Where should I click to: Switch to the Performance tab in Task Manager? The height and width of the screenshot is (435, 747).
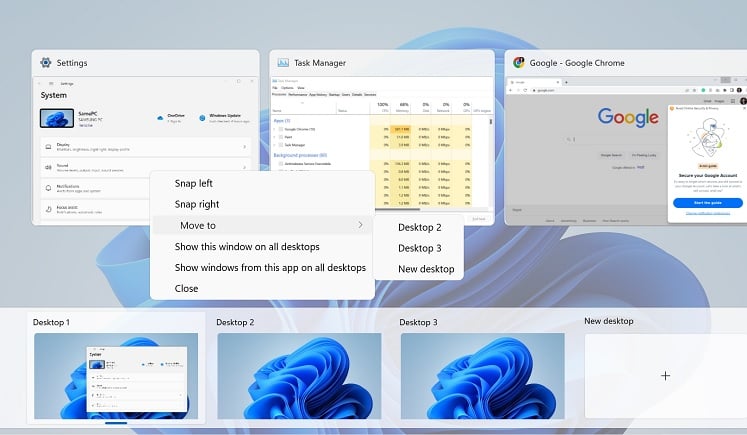pos(298,94)
